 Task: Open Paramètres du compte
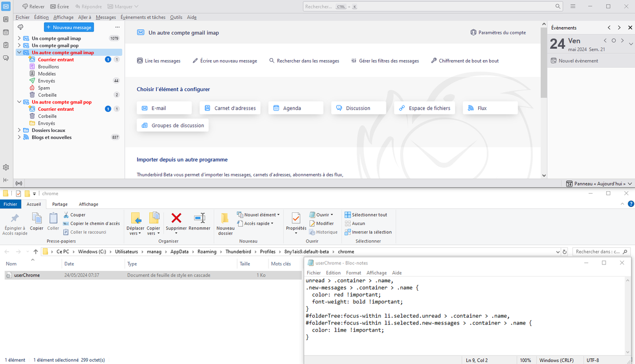tap(498, 33)
